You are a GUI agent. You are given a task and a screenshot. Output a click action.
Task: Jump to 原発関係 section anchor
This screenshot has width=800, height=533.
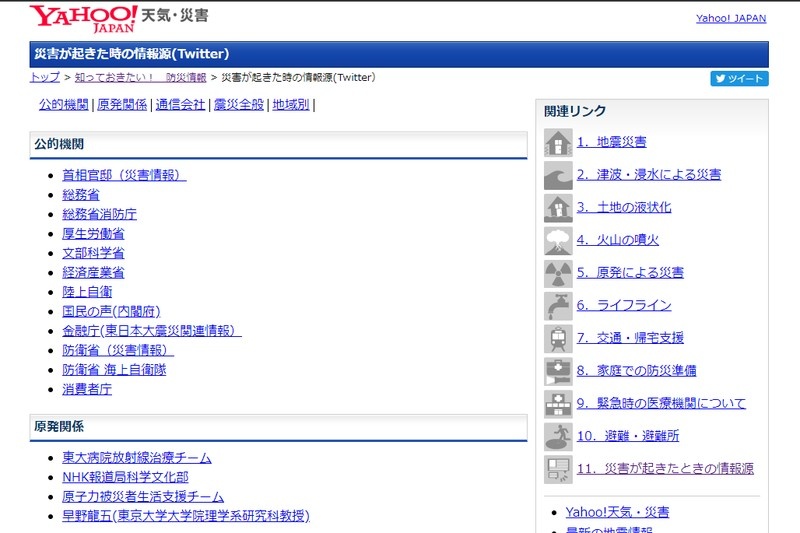(122, 105)
